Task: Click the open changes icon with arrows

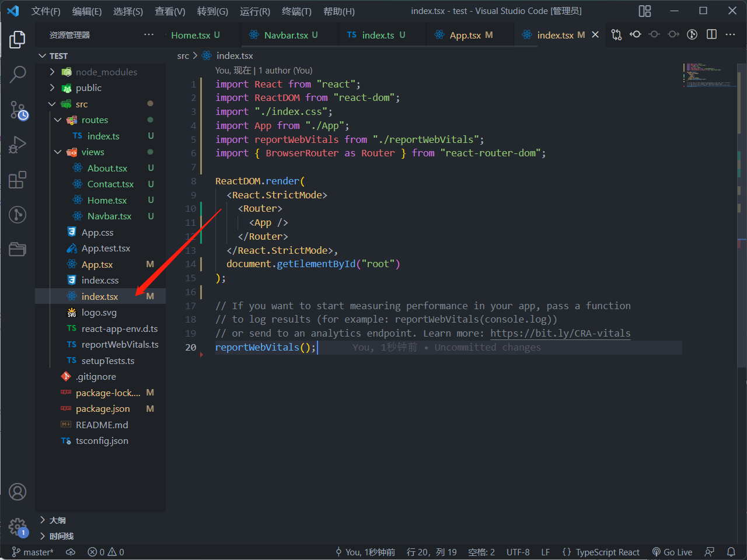Action: [636, 34]
